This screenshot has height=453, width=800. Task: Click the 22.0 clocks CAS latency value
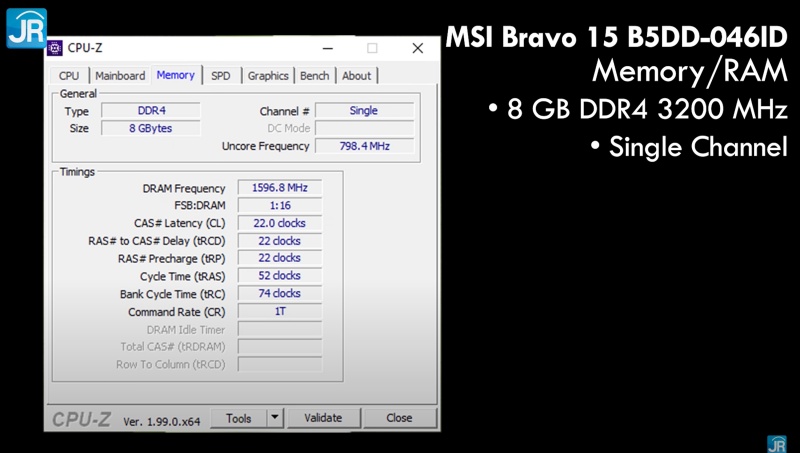pyautogui.click(x=280, y=223)
